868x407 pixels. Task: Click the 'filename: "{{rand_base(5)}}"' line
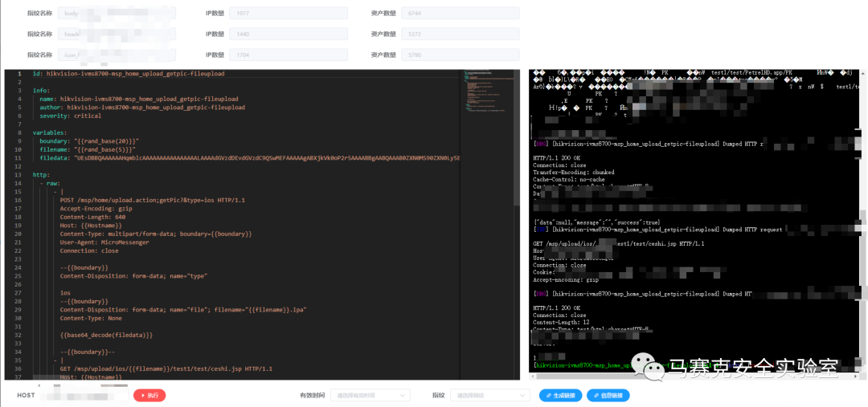click(88, 149)
